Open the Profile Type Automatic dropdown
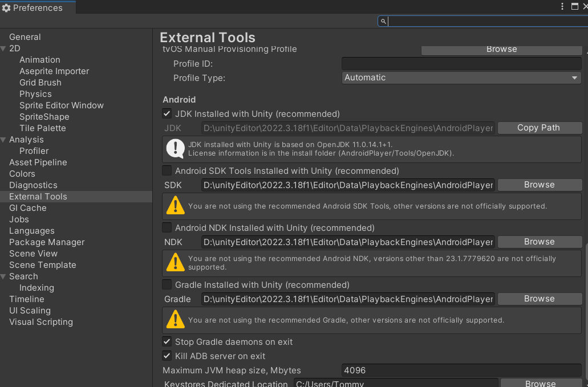 [461, 78]
